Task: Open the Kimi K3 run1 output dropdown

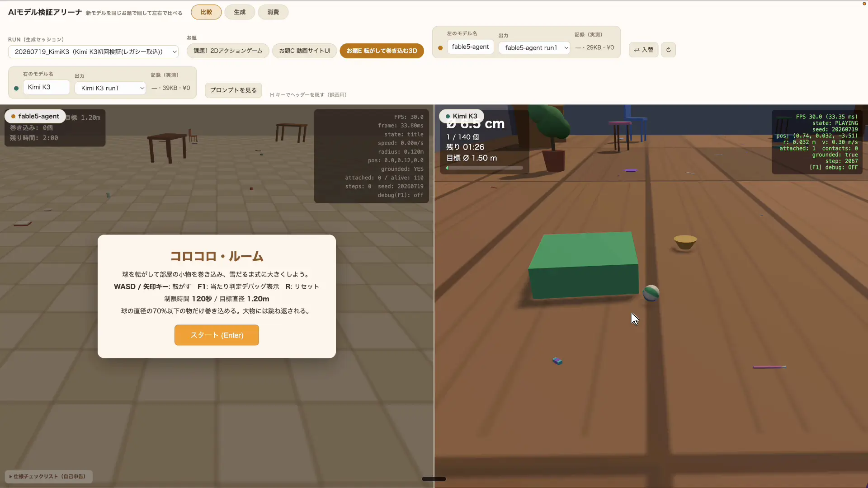Action: pos(110,88)
